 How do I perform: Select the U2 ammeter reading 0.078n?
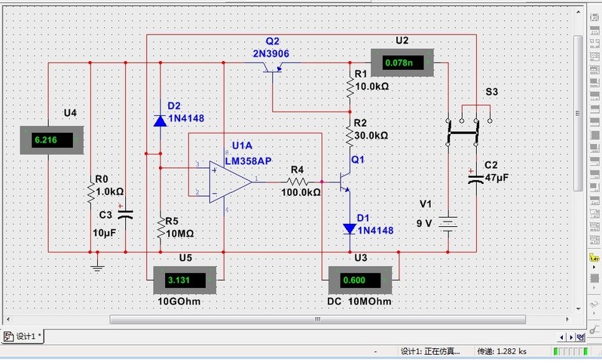404,63
